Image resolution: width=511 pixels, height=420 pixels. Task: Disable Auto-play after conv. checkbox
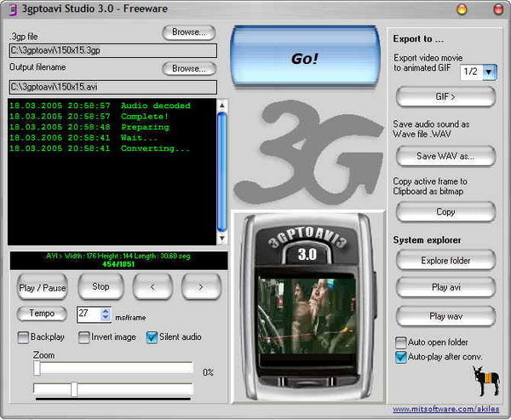(x=400, y=357)
